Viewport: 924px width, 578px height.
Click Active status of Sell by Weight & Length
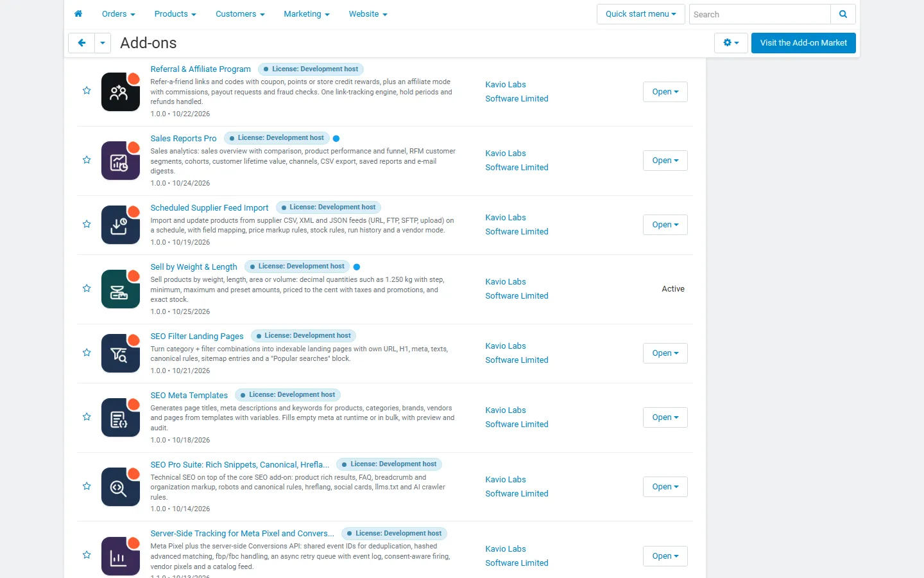(673, 289)
